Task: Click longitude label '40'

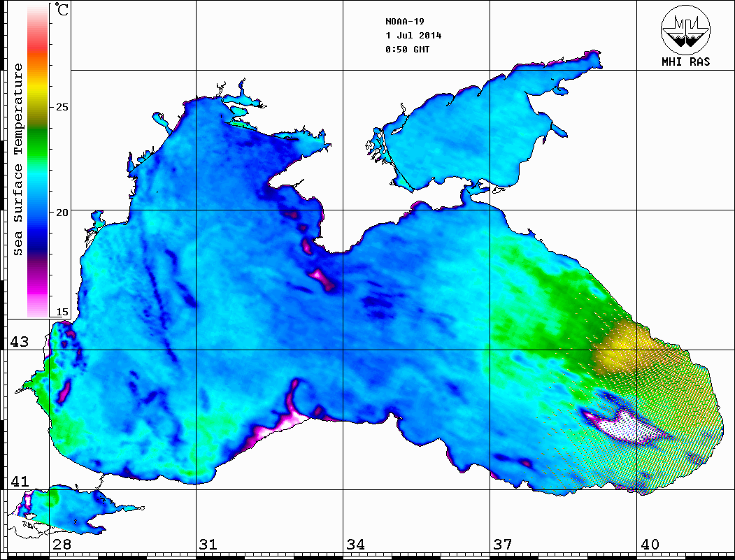Action: [650, 544]
